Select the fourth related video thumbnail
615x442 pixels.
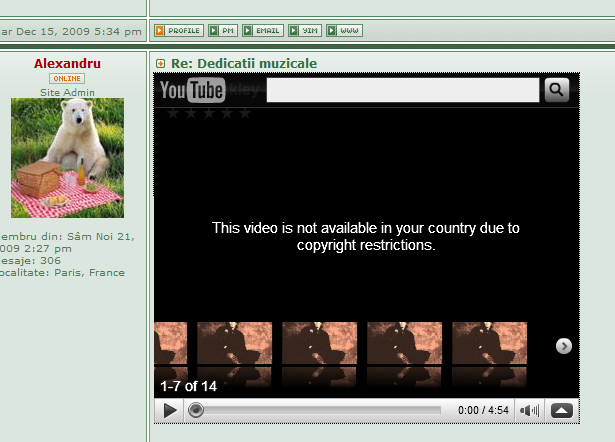404,343
